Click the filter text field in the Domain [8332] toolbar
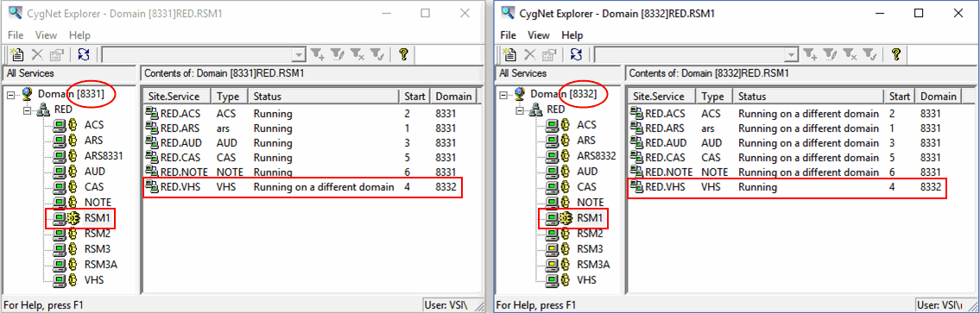This screenshot has height=313, width=980. 690,55
